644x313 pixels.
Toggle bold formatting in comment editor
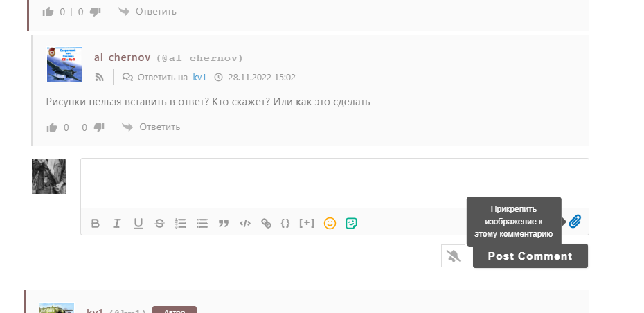pyautogui.click(x=96, y=224)
